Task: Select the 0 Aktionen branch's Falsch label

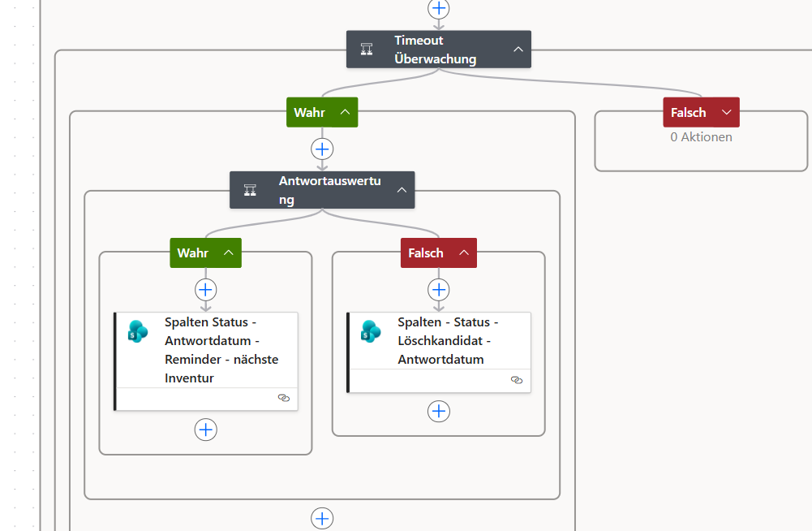Action: coord(688,113)
